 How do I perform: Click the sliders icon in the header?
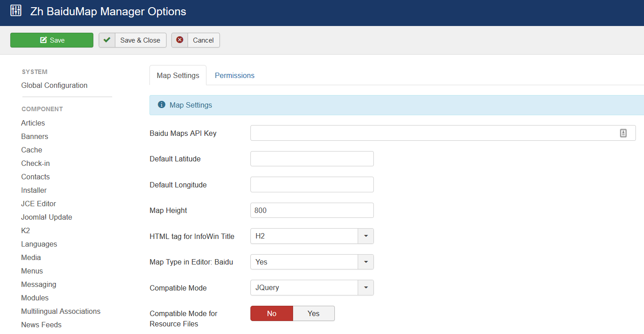click(x=16, y=11)
